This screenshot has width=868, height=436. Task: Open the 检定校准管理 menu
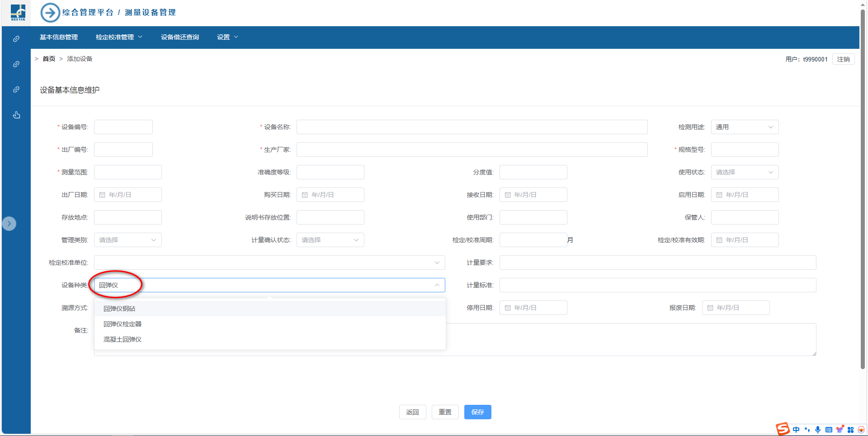pos(118,37)
